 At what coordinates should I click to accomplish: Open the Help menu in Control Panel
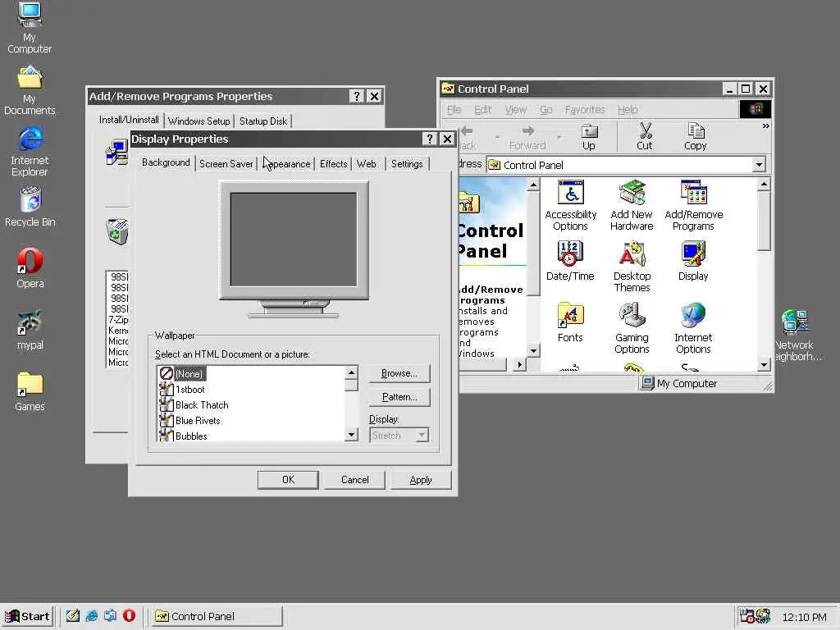[628, 109]
